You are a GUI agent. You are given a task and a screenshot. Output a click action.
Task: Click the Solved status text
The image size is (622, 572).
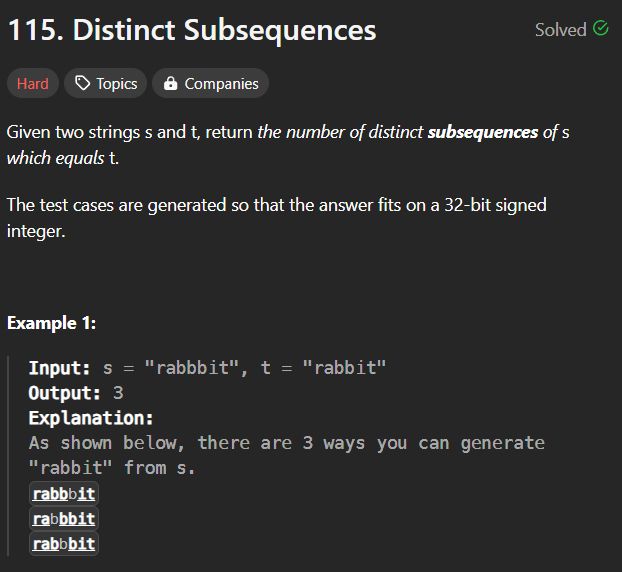[561, 30]
